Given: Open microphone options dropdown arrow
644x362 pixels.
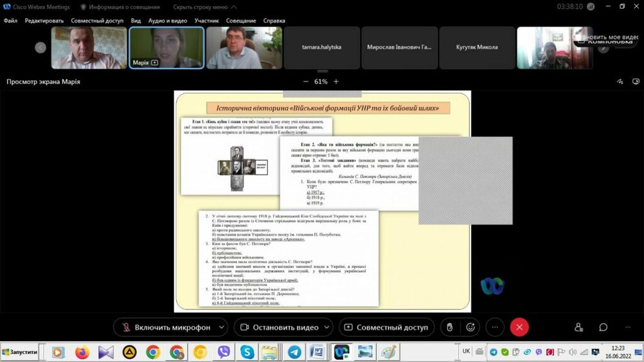Looking at the screenshot, I should click(x=221, y=327).
